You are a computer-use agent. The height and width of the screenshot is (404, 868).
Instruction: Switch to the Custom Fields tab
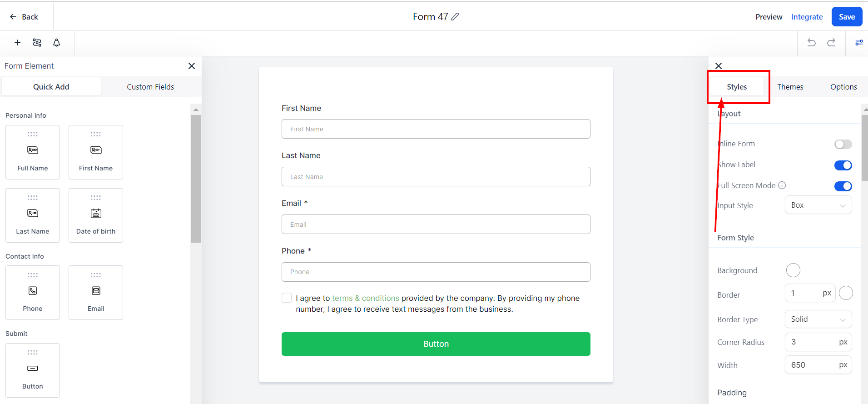click(150, 87)
